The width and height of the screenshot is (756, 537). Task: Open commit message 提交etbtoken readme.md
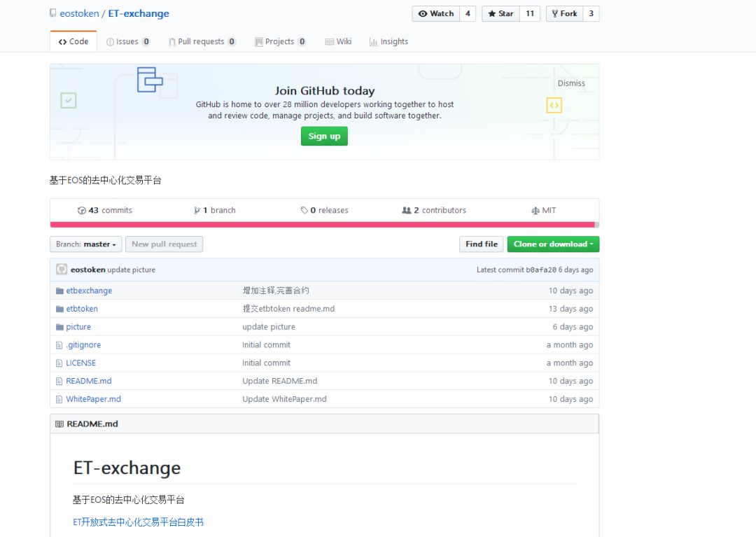[x=288, y=309]
